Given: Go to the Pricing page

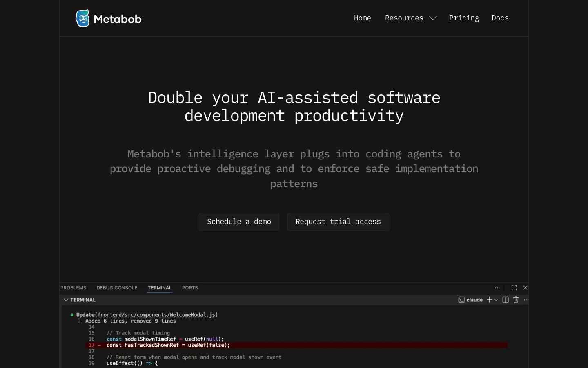Looking at the screenshot, I should coord(464,18).
